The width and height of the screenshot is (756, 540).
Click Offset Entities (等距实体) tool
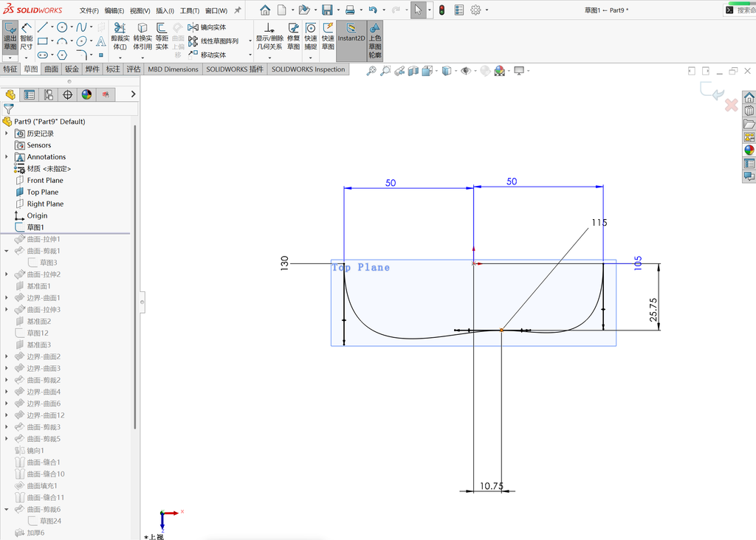point(162,37)
